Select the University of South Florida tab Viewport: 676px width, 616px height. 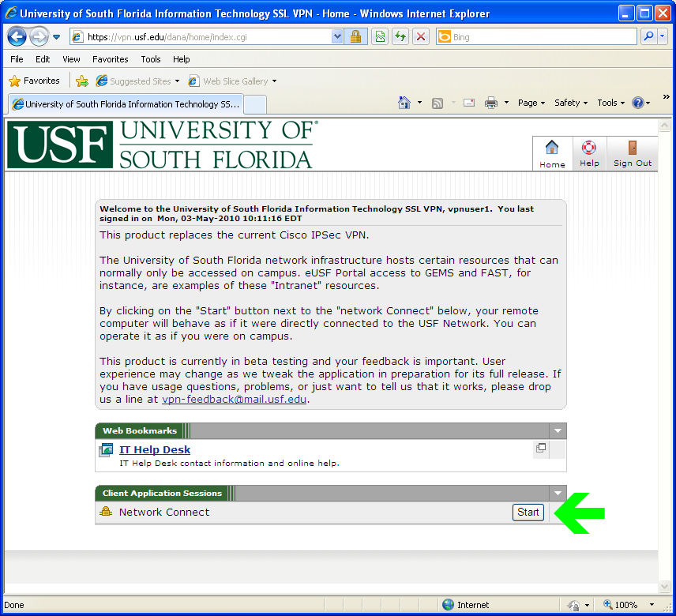126,104
